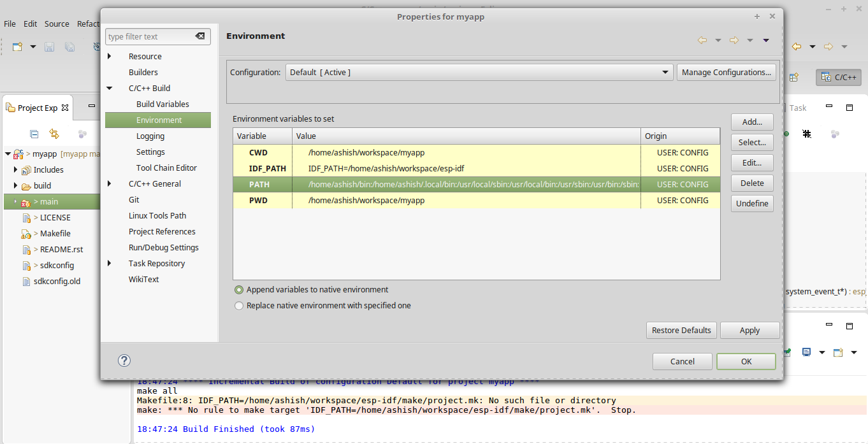868x444 pixels.
Task: Open the Builders properties page
Action: click(143, 72)
